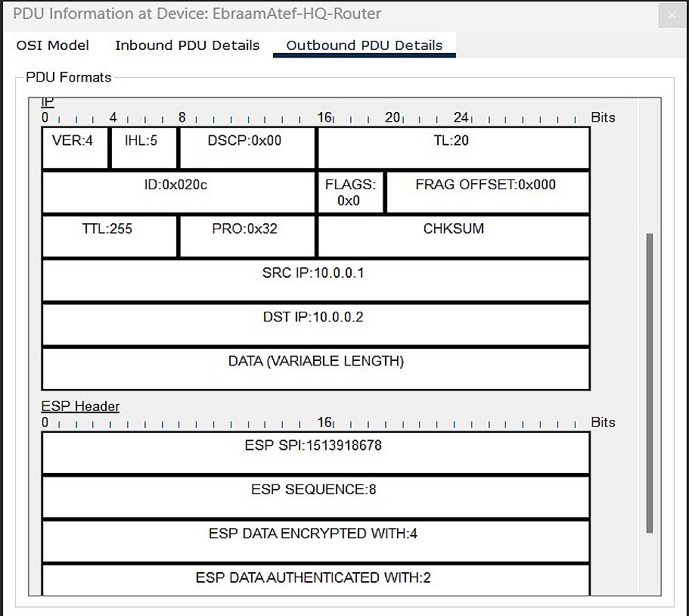Select the DSCP:0x00 field

(x=247, y=148)
